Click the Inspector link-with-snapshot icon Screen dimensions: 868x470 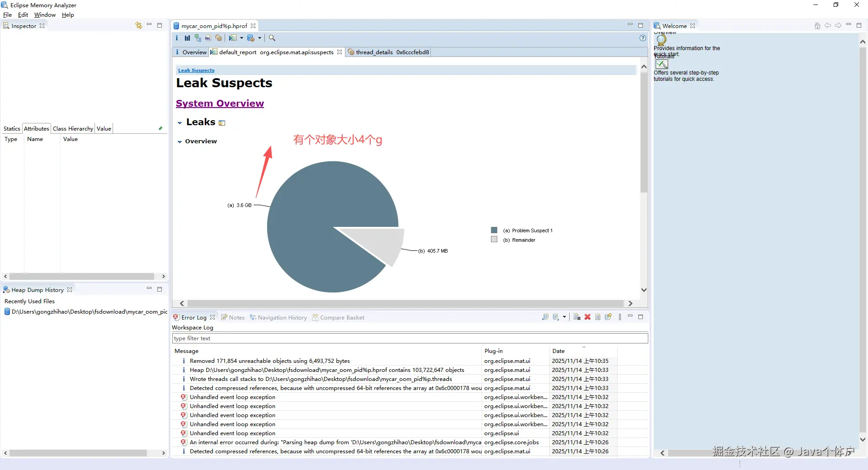click(139, 26)
